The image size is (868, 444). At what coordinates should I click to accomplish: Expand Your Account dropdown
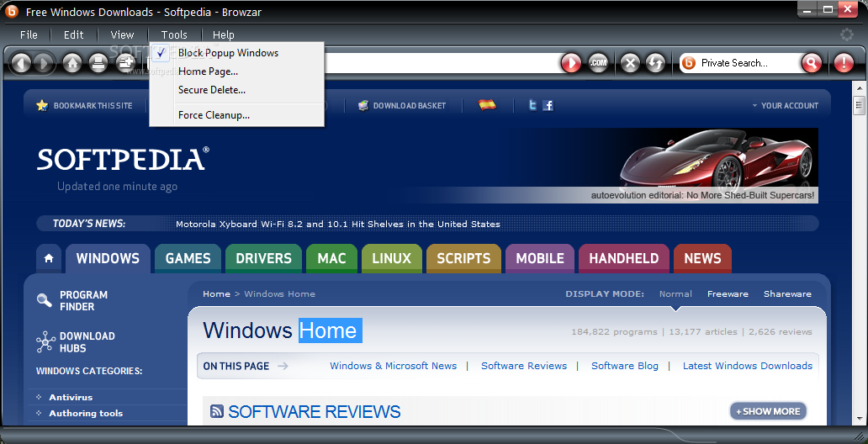[785, 105]
